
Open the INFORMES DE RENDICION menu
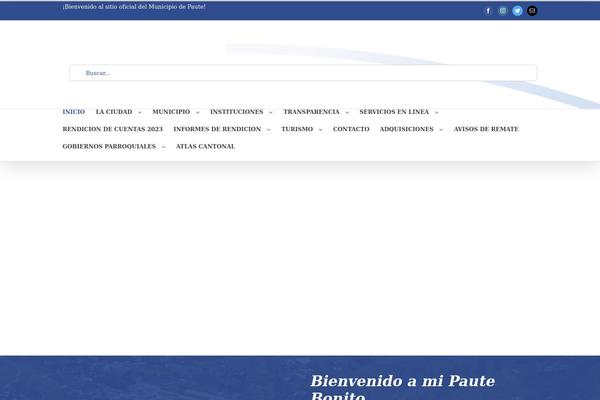[217, 129]
